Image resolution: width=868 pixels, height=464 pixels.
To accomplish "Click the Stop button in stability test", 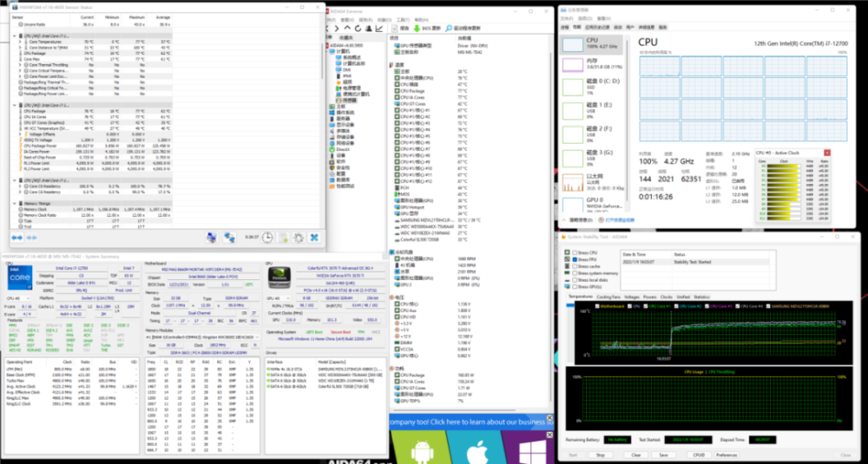I will [601, 454].
